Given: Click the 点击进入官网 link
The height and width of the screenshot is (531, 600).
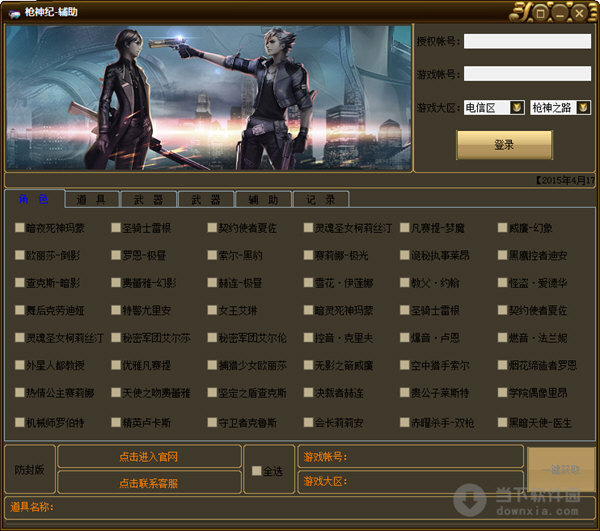Looking at the screenshot, I should tap(148, 457).
